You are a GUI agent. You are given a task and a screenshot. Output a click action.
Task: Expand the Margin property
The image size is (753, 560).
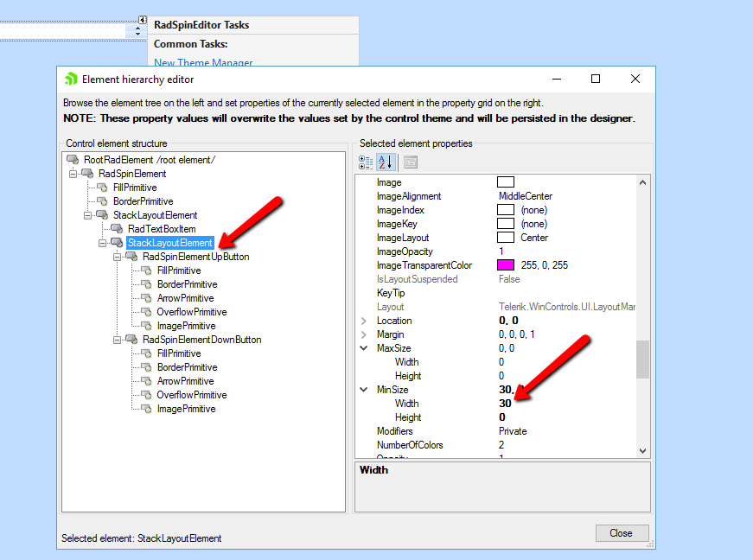tap(364, 334)
